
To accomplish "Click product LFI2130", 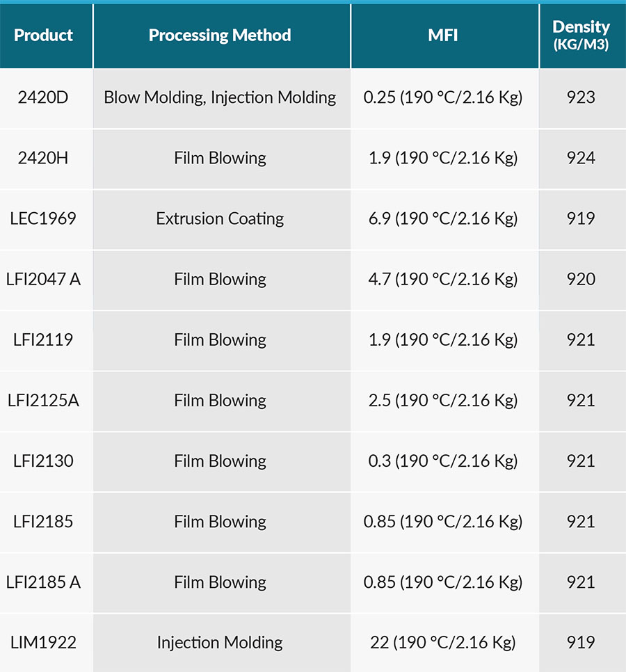I will pos(43,461).
